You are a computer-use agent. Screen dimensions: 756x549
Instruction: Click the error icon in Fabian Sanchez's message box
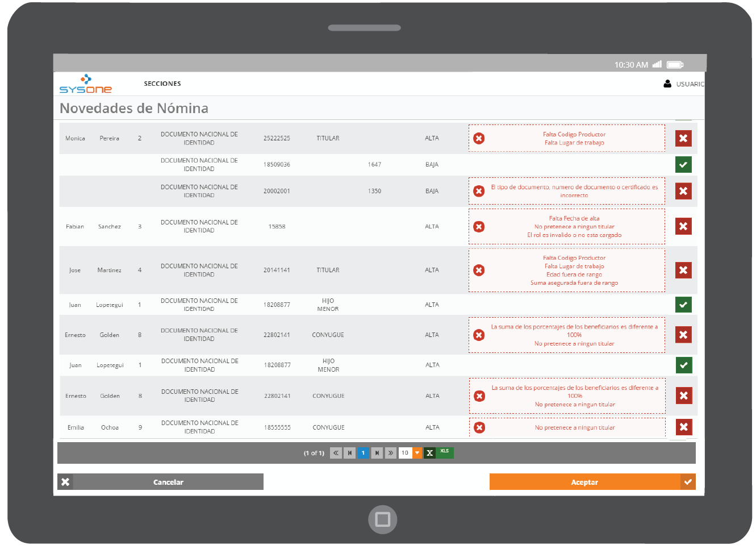click(479, 227)
